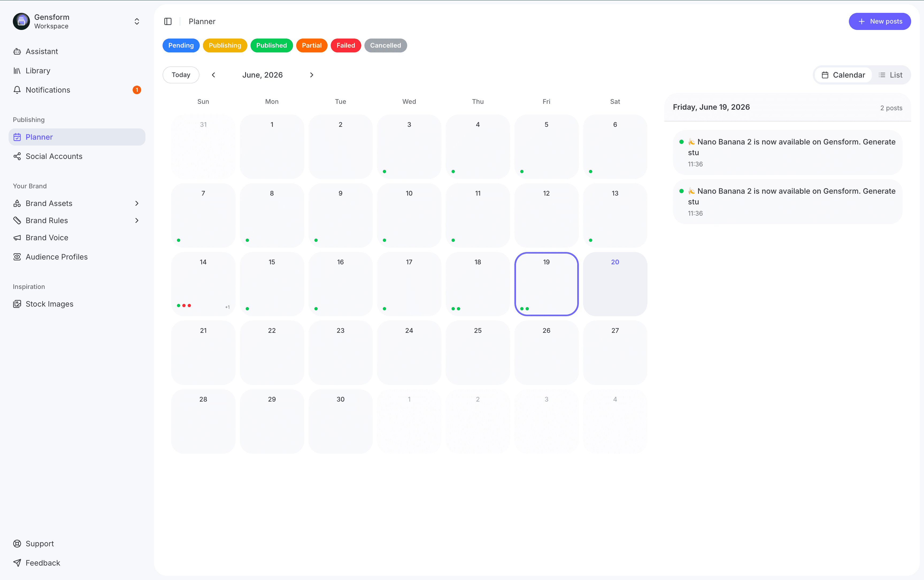Toggle the Partial status filter
This screenshot has width=924, height=580.
tap(311, 45)
